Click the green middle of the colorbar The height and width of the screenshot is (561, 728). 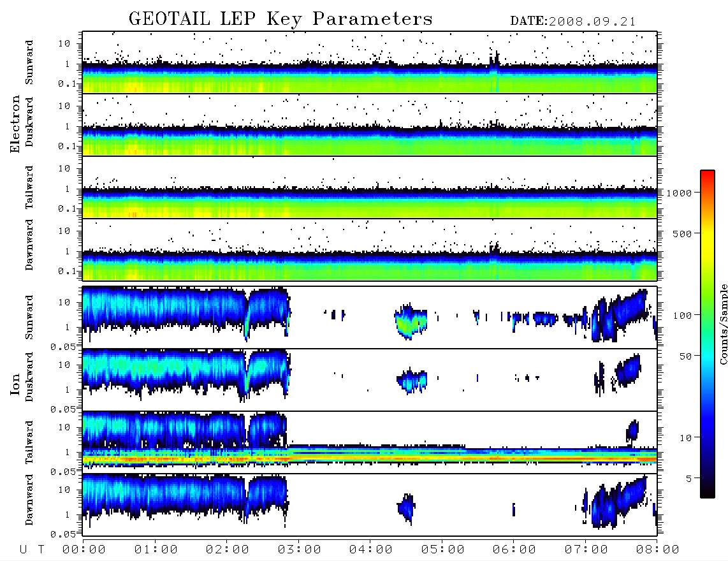pos(708,302)
